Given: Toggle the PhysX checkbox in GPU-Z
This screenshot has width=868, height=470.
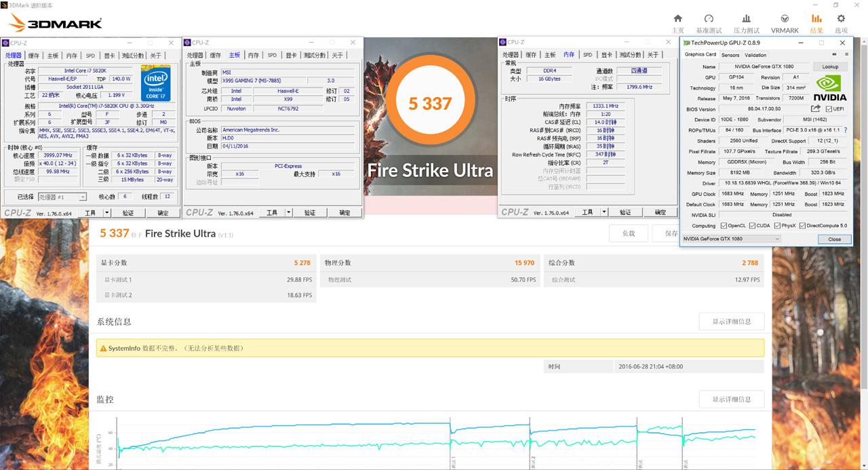Looking at the screenshot, I should point(778,226).
